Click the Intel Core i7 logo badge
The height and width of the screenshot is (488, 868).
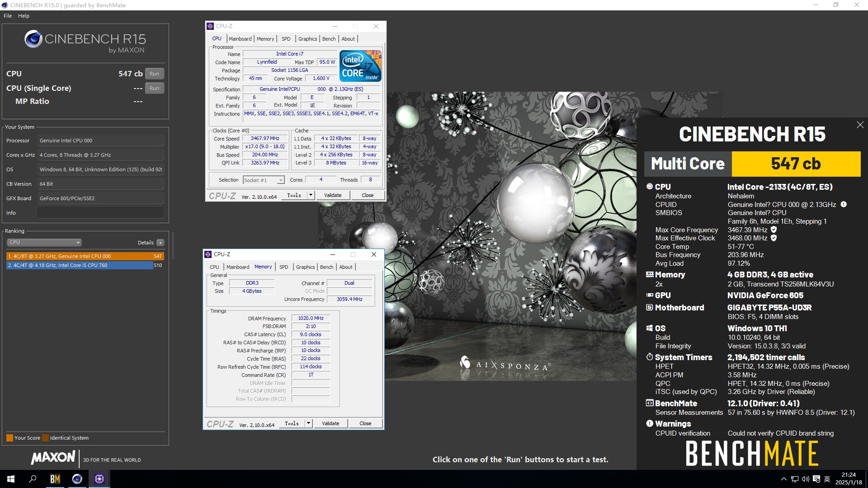(x=360, y=66)
